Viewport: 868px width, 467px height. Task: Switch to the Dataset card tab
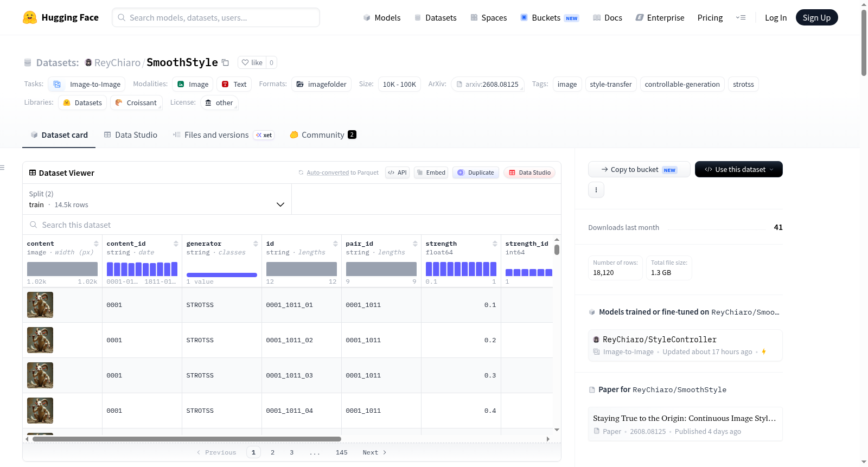(x=59, y=135)
